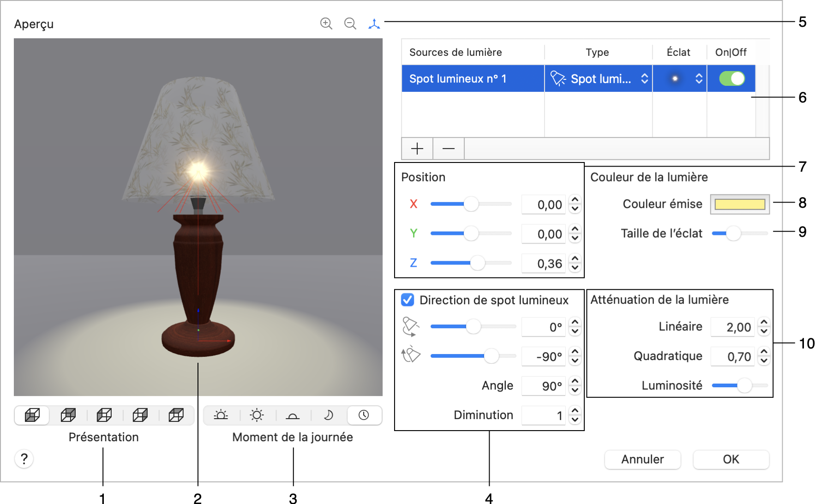Increase Z position with up stepper
The image size is (815, 504).
coord(575,258)
